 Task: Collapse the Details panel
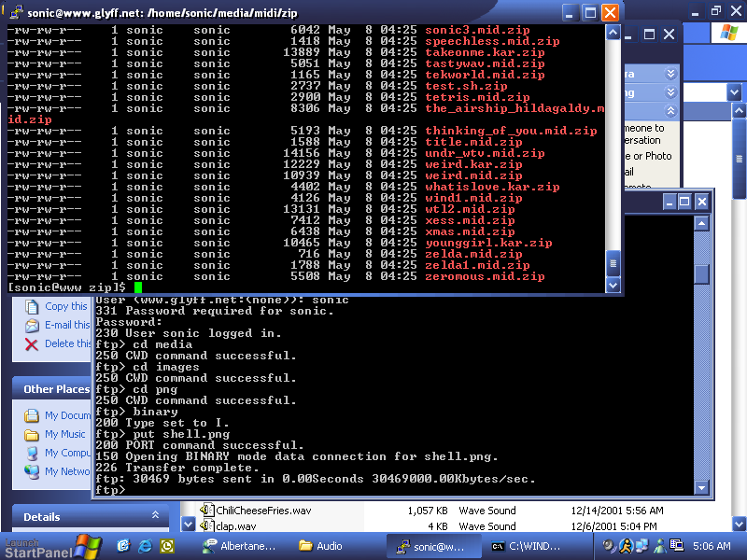tap(155, 516)
